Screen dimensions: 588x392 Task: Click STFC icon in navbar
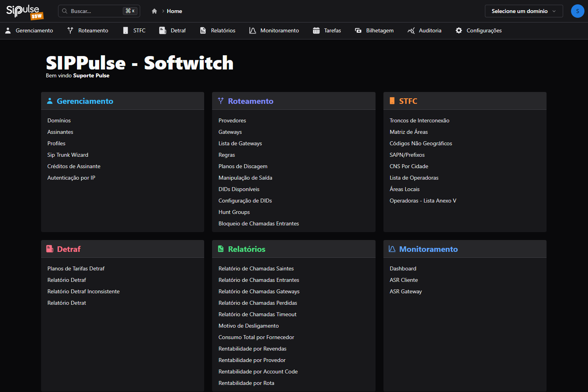[x=126, y=30]
